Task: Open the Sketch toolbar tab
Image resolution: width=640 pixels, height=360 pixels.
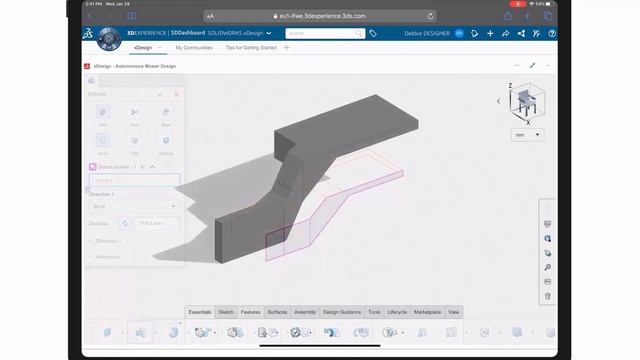Action: coord(226,312)
